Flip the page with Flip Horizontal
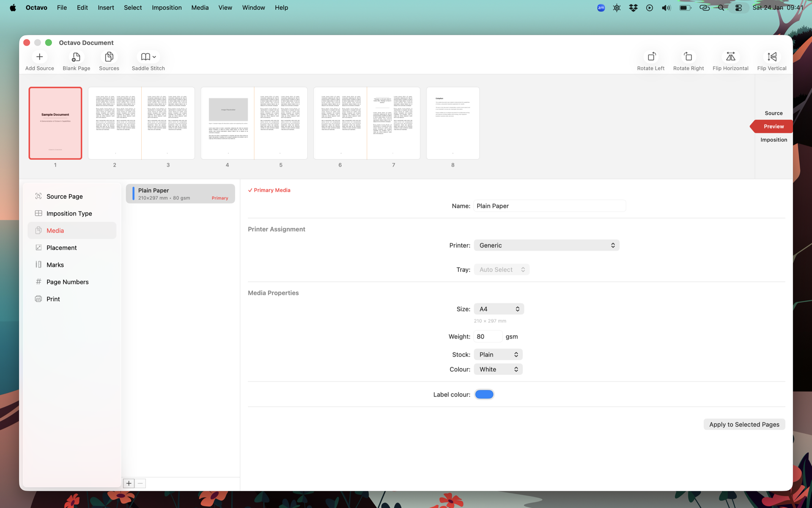812x508 pixels. pos(730,57)
